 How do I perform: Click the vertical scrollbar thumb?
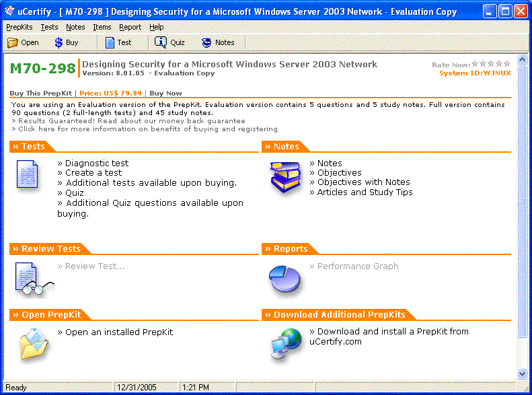[x=522, y=202]
